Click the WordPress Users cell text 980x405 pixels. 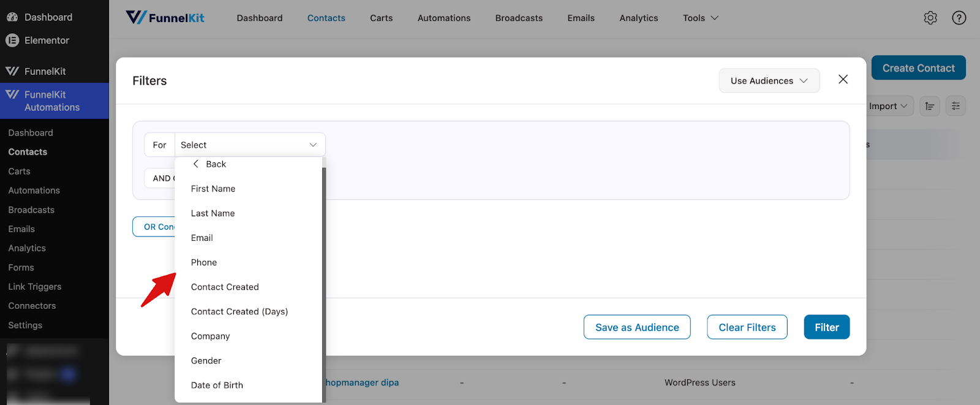(700, 382)
